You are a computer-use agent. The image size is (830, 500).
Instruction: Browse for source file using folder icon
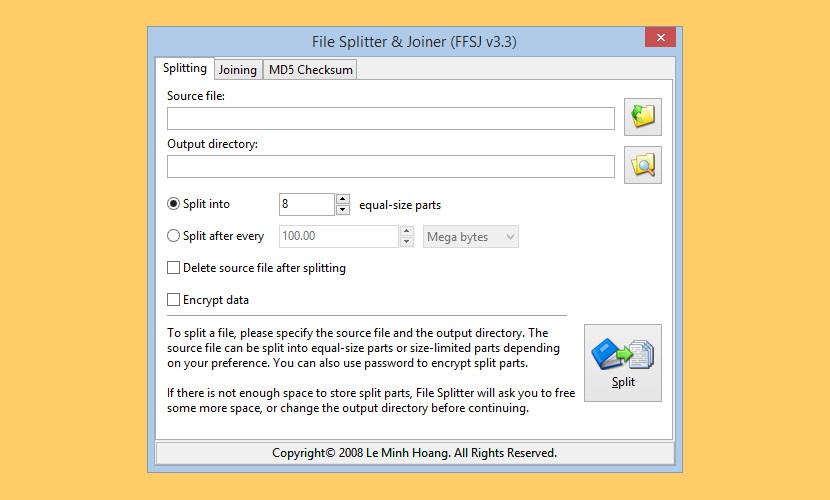(x=643, y=117)
